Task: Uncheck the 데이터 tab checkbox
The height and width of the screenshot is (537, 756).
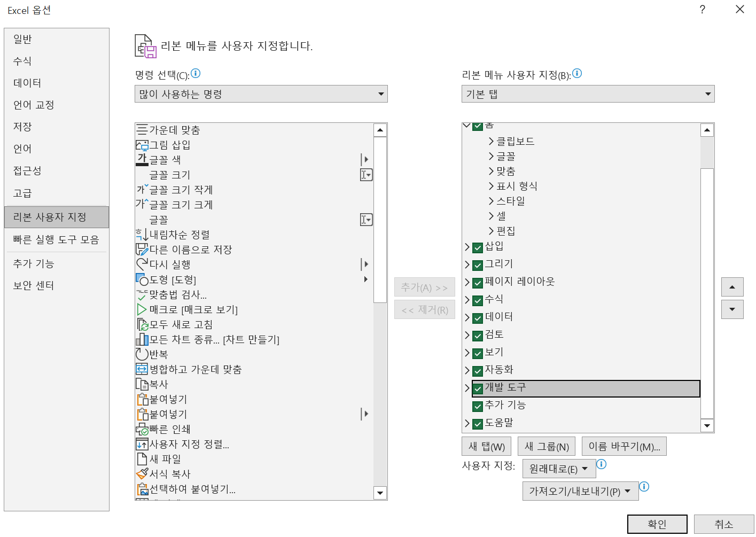Action: tap(478, 318)
